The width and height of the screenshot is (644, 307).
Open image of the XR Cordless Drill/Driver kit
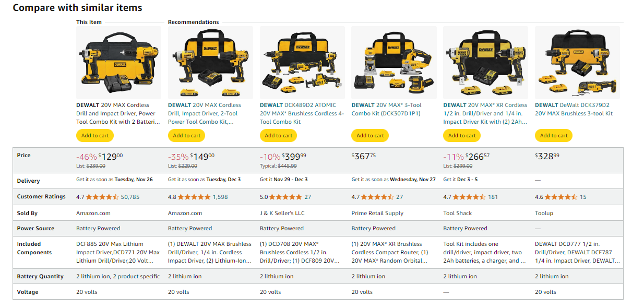pyautogui.click(x=486, y=63)
